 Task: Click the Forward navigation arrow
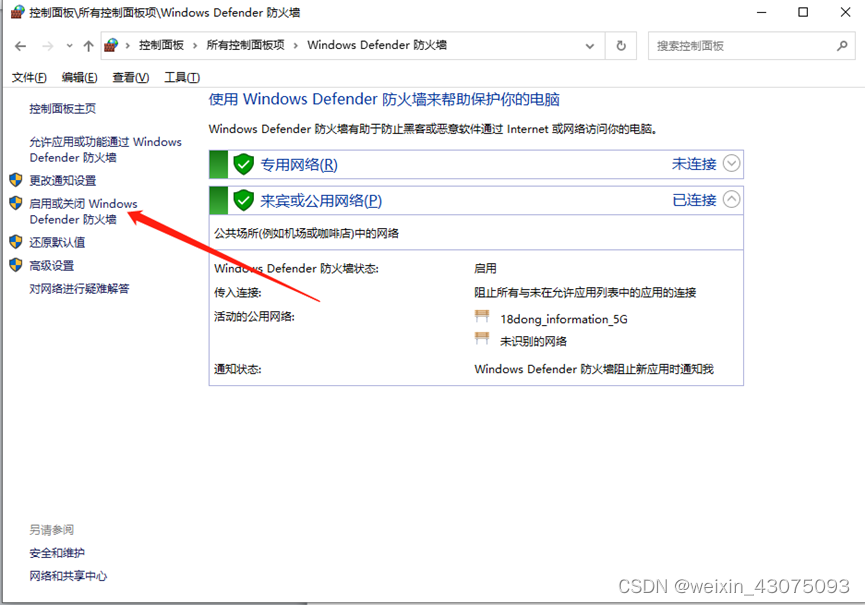(x=48, y=46)
